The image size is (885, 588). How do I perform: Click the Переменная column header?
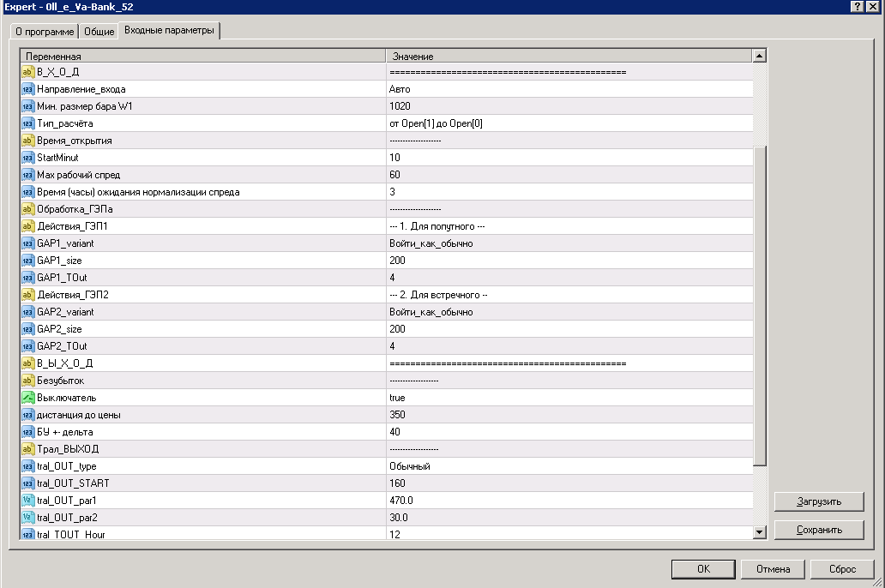coord(202,56)
